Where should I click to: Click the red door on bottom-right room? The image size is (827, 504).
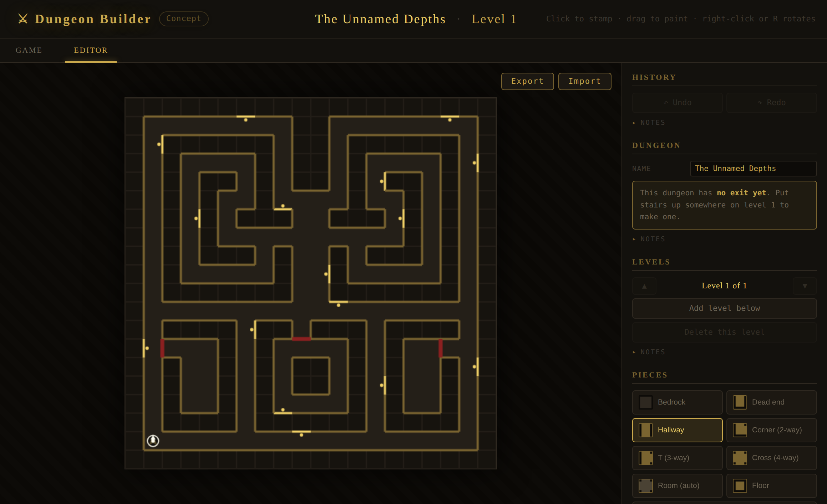point(441,348)
